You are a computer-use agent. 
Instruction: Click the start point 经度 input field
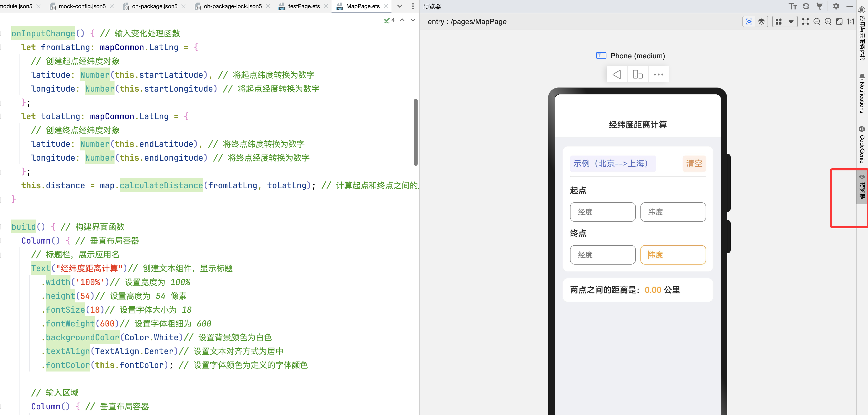pos(603,212)
